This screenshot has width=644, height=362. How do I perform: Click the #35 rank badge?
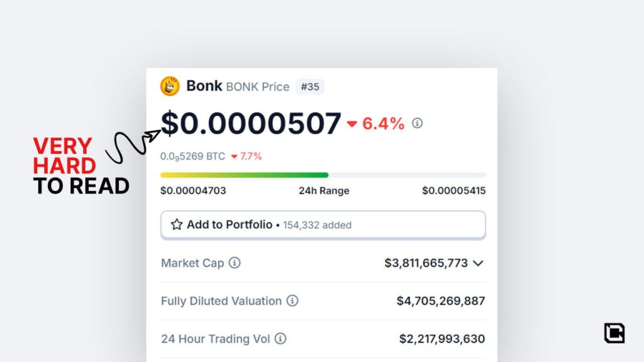coord(309,87)
